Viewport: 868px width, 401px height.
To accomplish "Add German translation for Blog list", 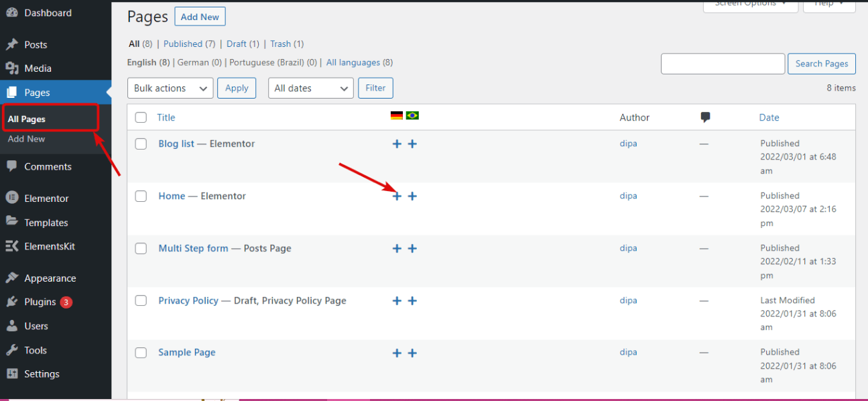I will pos(397,144).
